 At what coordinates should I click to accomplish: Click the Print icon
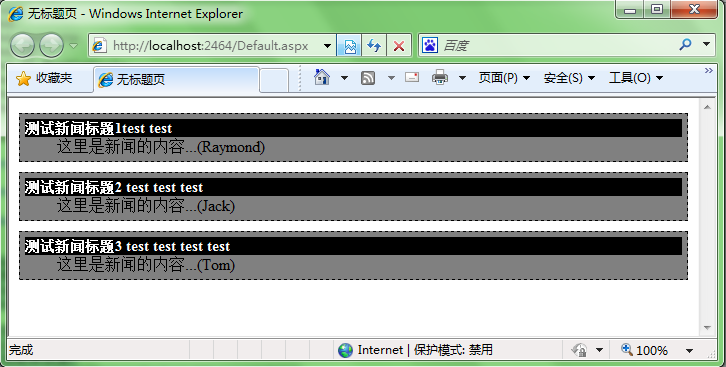(439, 77)
